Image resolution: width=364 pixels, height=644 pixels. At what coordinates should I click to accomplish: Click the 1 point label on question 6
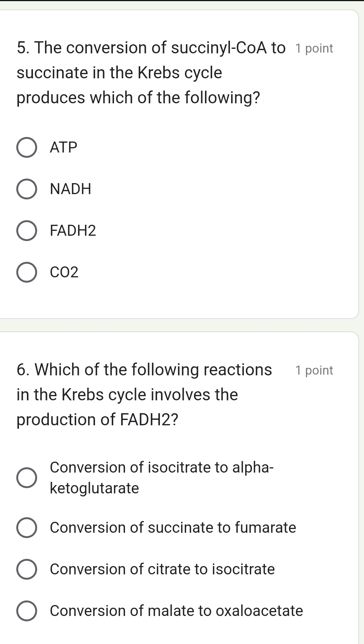pyautogui.click(x=314, y=370)
